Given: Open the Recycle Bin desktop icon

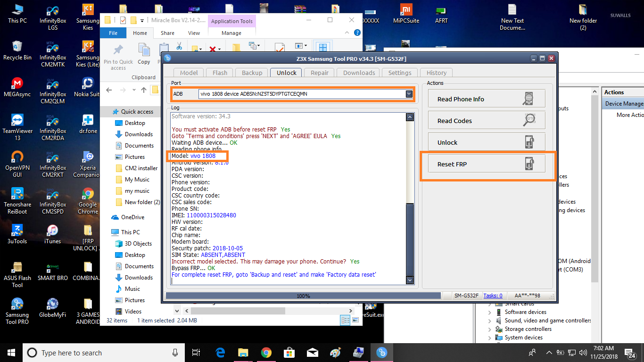Looking at the screenshot, I should 17,50.
